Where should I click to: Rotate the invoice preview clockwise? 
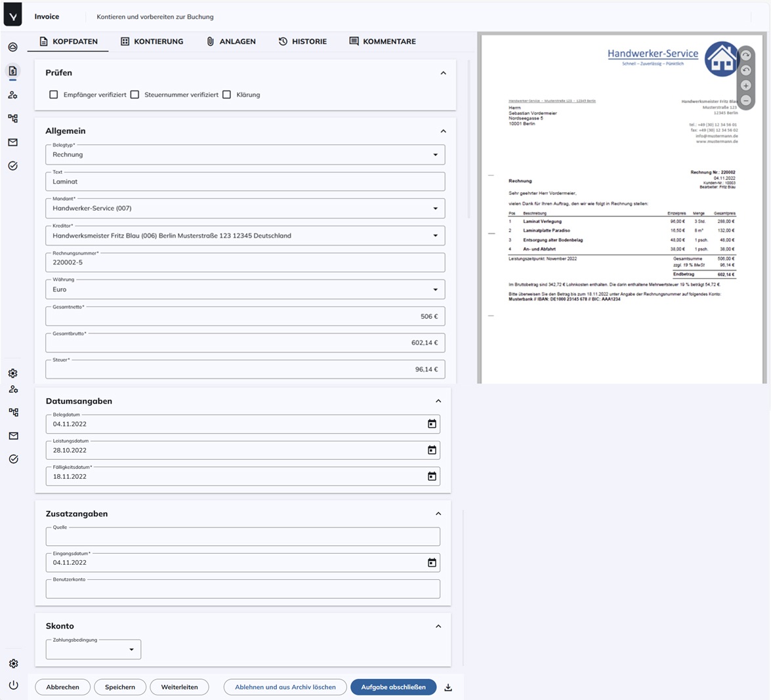[x=746, y=55]
